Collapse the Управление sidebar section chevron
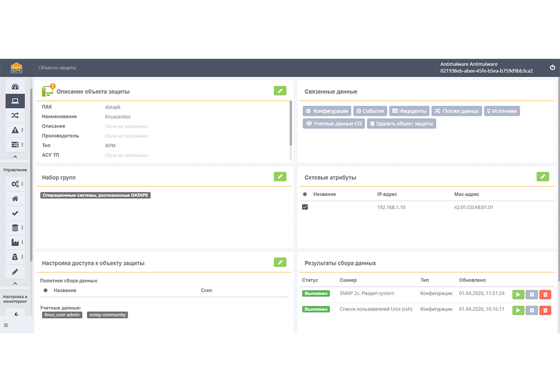This screenshot has width=560, height=392. (x=15, y=284)
